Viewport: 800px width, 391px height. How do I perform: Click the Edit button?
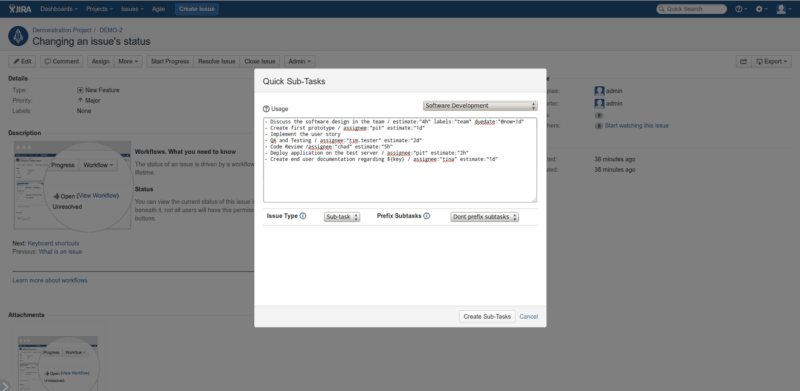(x=22, y=61)
